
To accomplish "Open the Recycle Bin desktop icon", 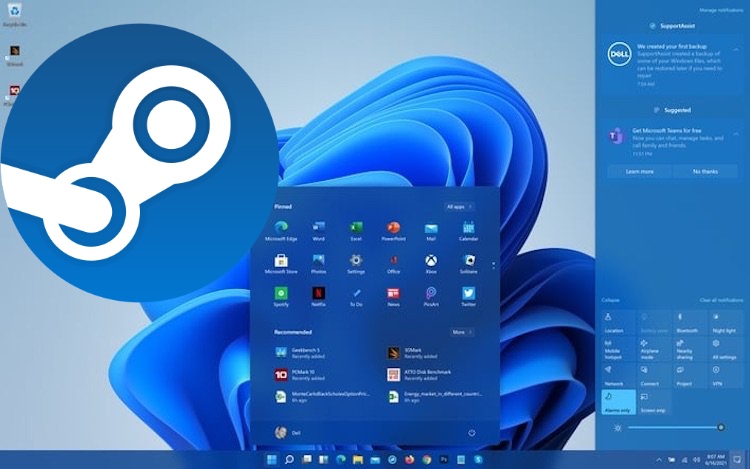I will pyautogui.click(x=14, y=14).
